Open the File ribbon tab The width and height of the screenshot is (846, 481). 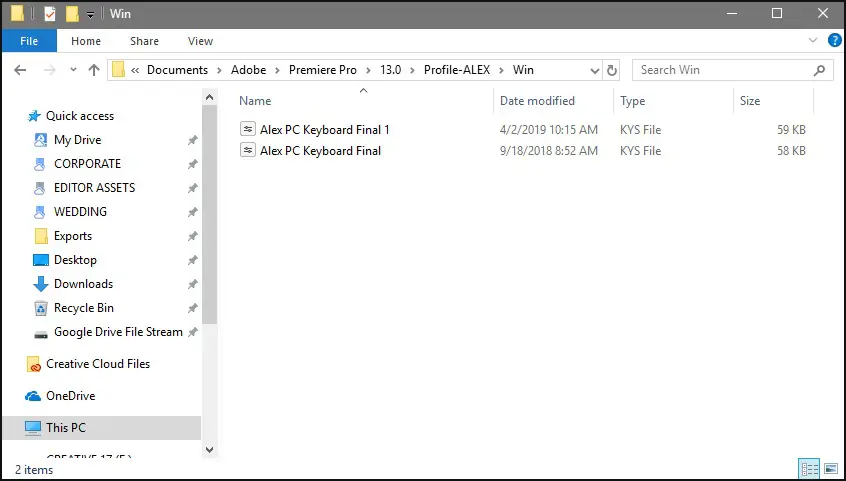coord(29,41)
